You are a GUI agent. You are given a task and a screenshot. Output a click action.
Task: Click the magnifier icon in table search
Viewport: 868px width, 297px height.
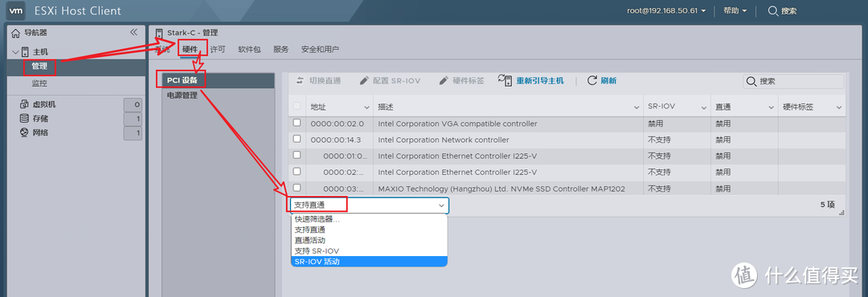pyautogui.click(x=751, y=81)
